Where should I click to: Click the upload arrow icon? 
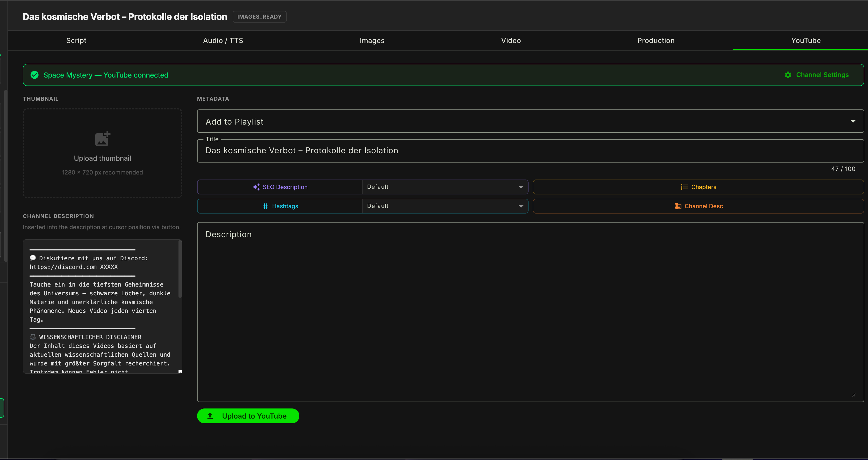pos(210,416)
